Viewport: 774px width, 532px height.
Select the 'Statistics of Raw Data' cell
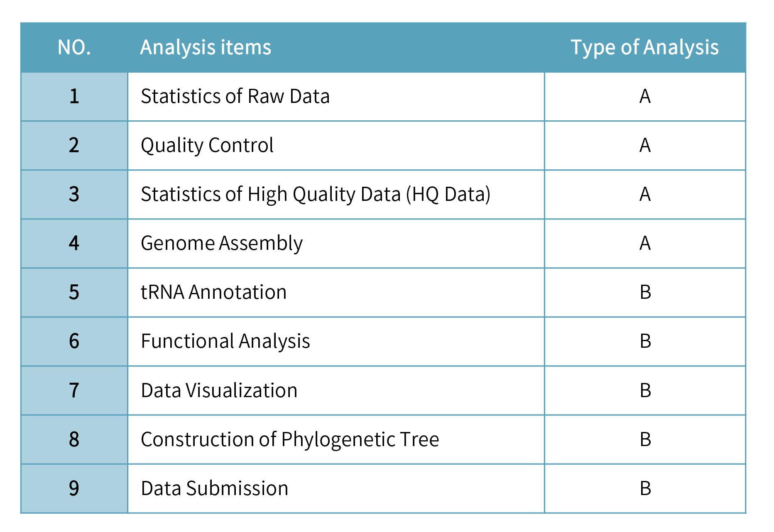(x=235, y=96)
